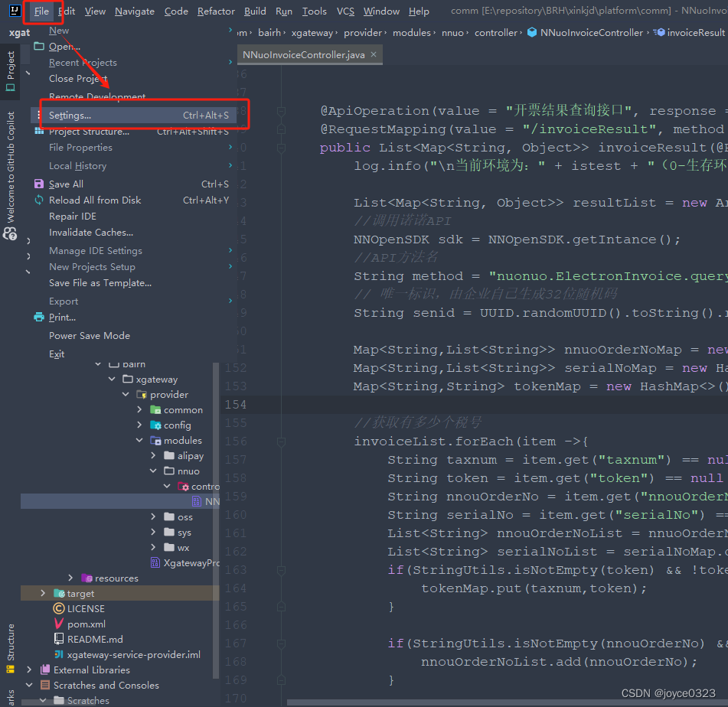Expand the Recent Projects submenu
728x707 pixels.
point(230,62)
